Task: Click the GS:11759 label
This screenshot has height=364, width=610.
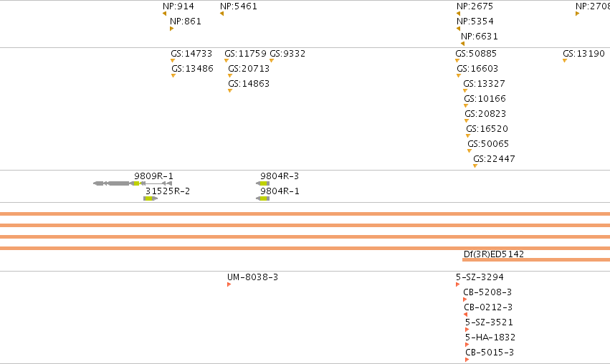Action: pyautogui.click(x=245, y=54)
